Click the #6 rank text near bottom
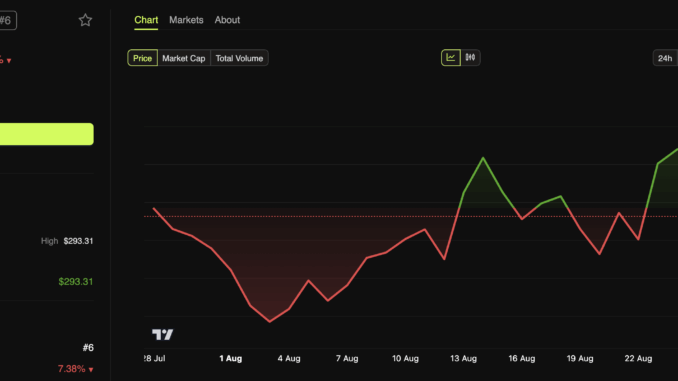This screenshot has height=381, width=678. click(x=88, y=348)
